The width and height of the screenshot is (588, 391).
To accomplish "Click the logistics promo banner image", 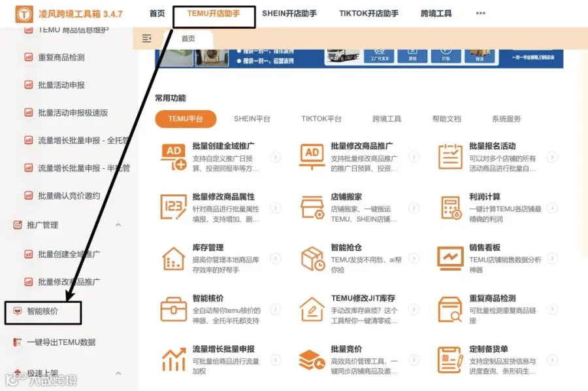I will 359,58.
